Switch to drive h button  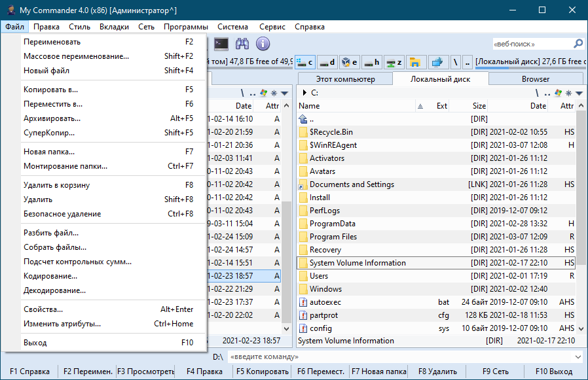[371, 62]
